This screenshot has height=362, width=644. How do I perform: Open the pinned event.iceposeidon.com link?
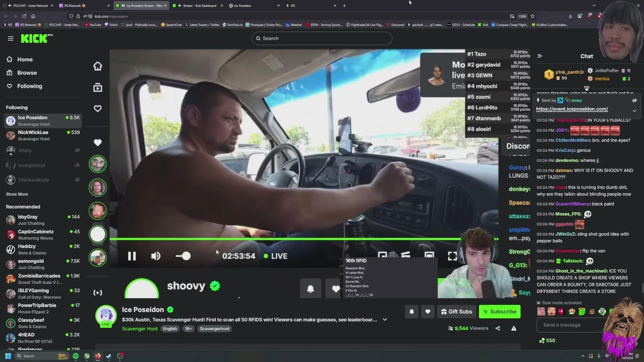coord(572,109)
